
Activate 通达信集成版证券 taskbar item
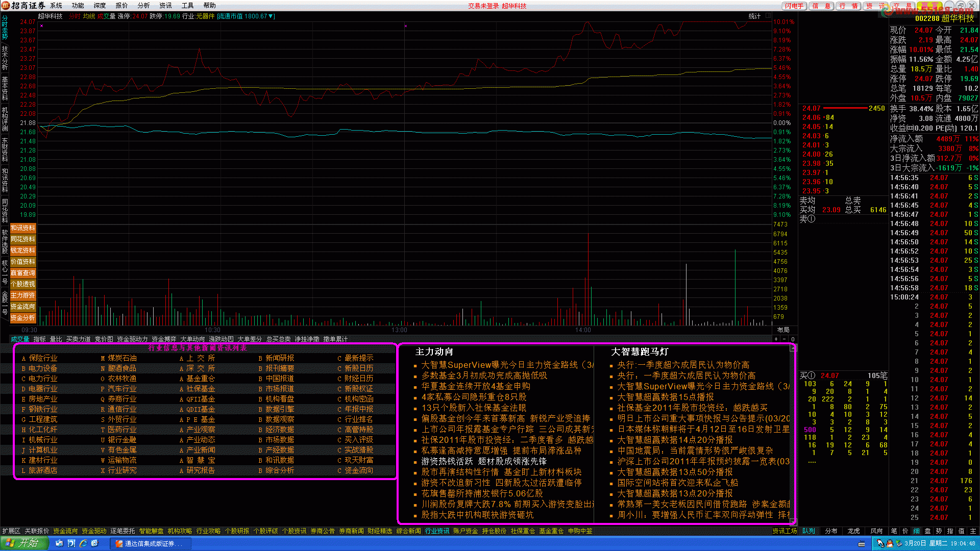150,544
